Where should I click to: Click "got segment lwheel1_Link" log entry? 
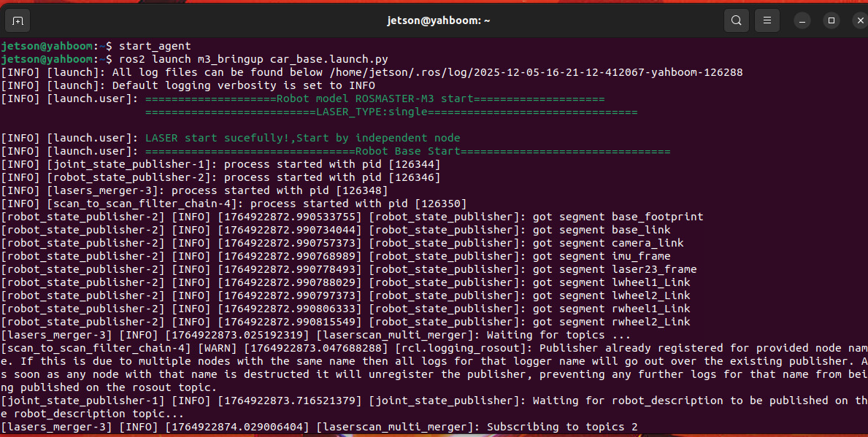(611, 282)
